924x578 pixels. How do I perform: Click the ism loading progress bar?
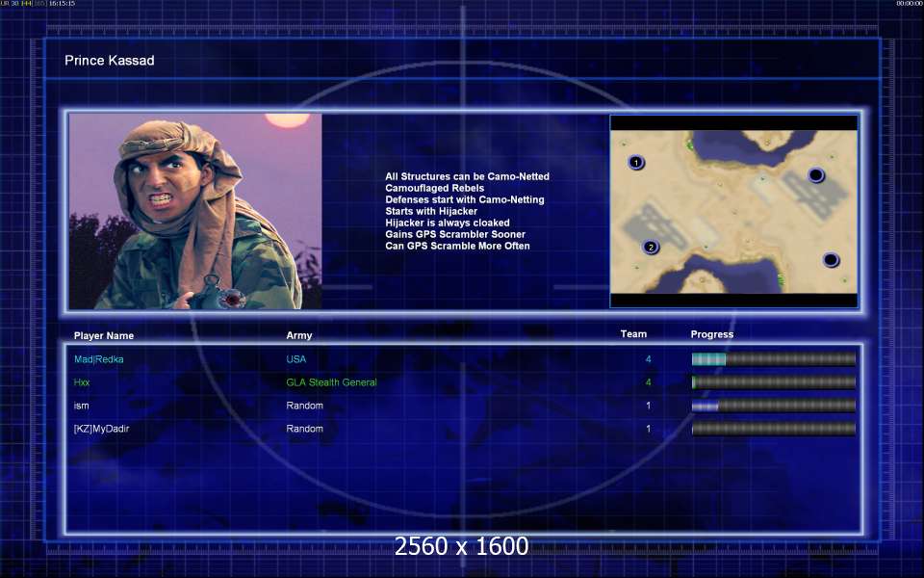773,406
